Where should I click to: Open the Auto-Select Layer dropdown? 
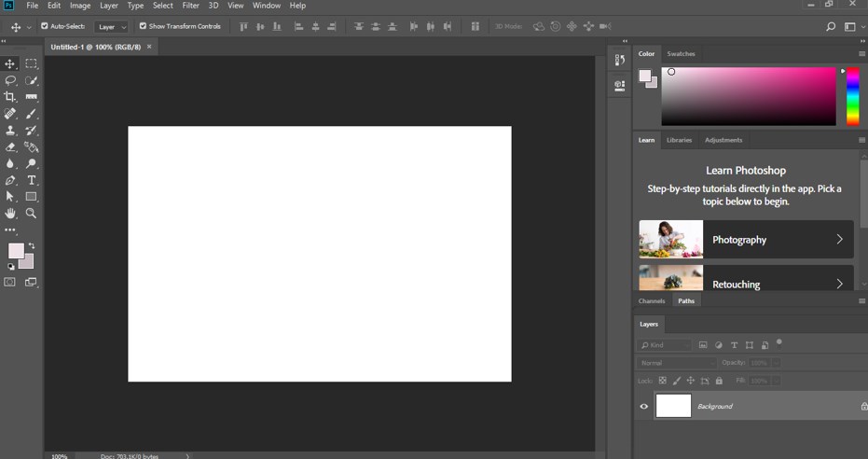coord(112,27)
